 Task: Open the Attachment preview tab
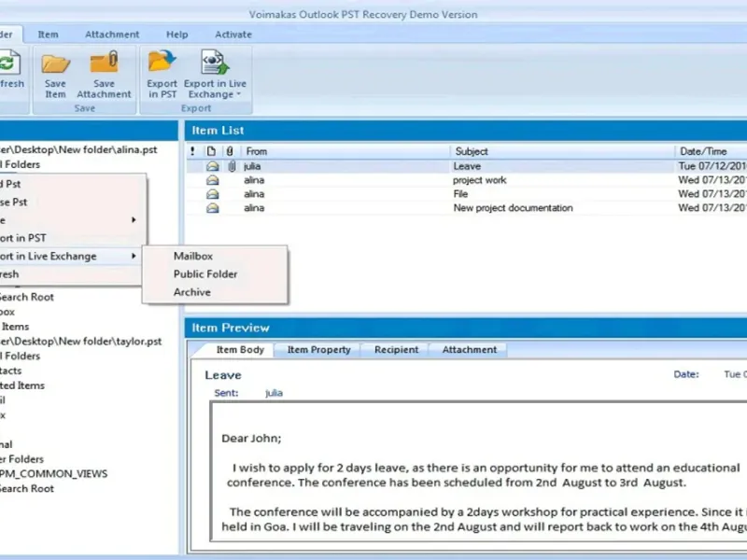pos(470,349)
